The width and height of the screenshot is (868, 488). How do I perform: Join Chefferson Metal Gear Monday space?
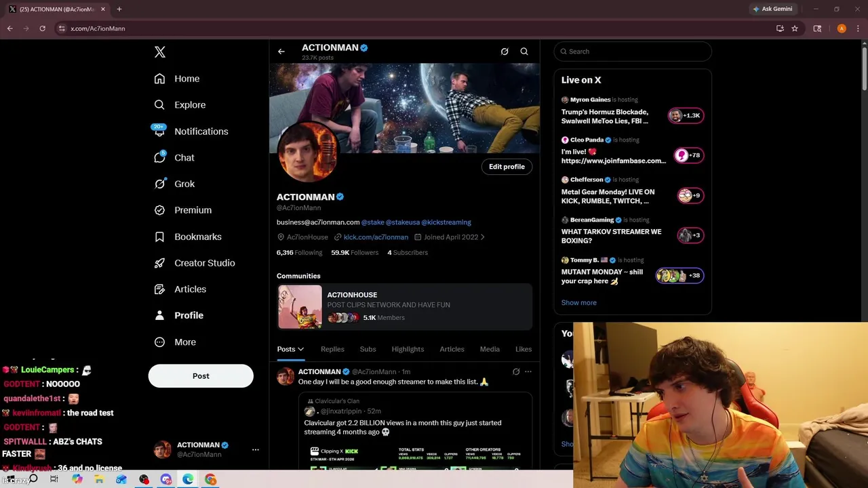click(633, 192)
